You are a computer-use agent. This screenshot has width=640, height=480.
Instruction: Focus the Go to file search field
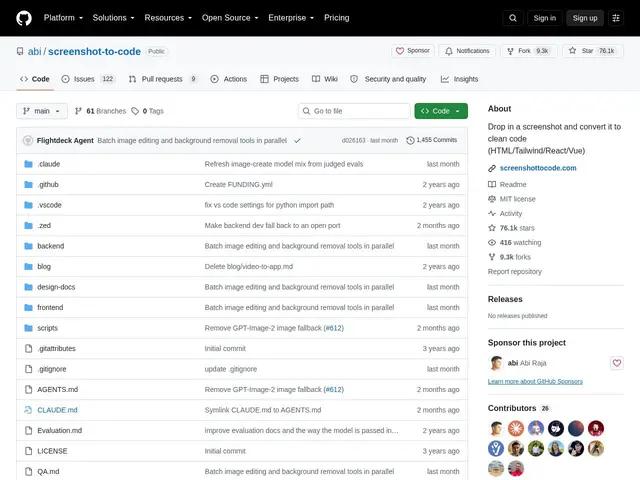(x=354, y=111)
